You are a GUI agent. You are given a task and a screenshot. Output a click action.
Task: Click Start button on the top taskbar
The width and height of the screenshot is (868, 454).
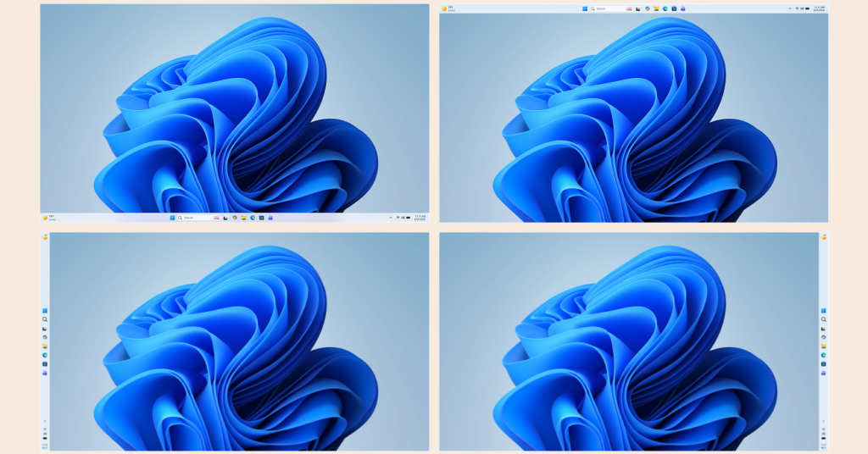pos(585,8)
